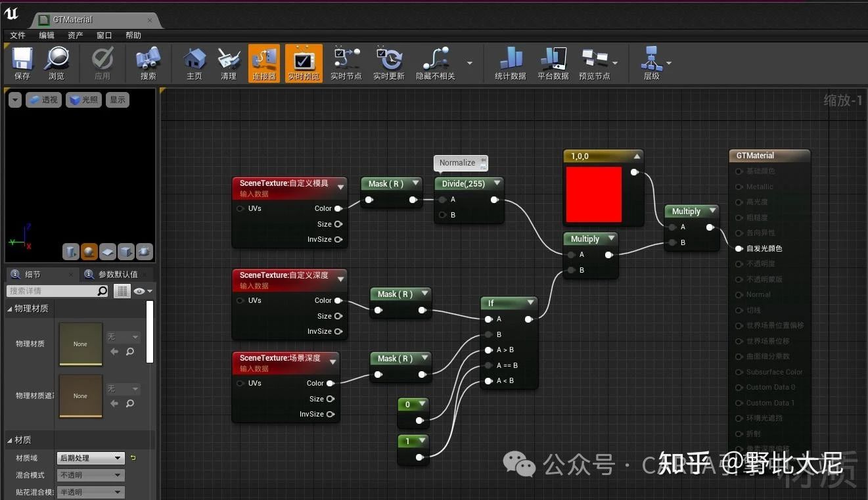Open 统计数据 (Stats) from the toolbar
The image size is (868, 500).
click(x=511, y=60)
